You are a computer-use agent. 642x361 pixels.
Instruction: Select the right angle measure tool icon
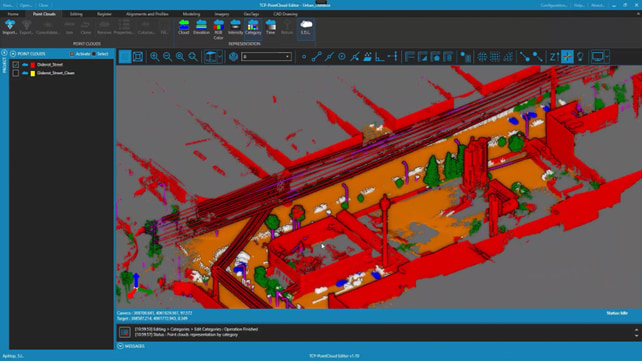380,57
